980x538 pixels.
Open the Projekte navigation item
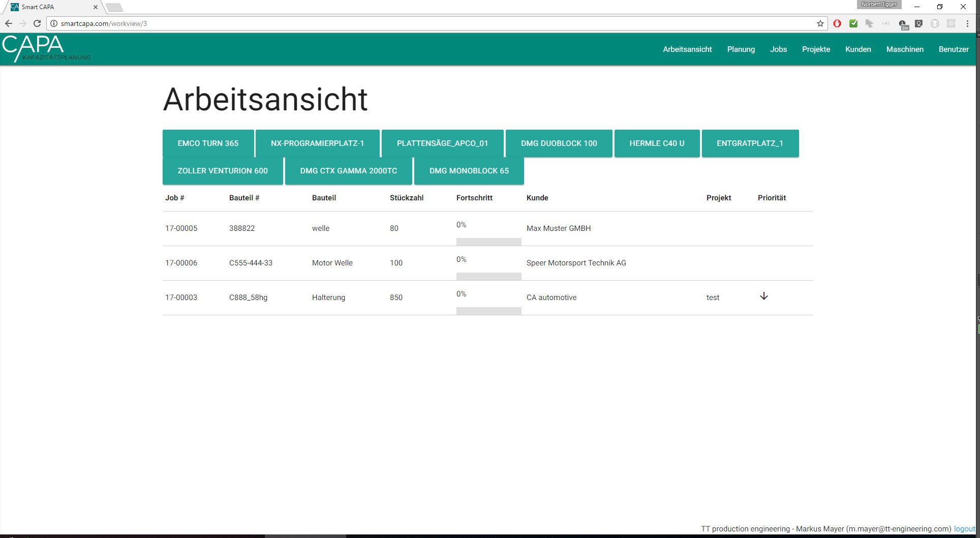click(816, 49)
